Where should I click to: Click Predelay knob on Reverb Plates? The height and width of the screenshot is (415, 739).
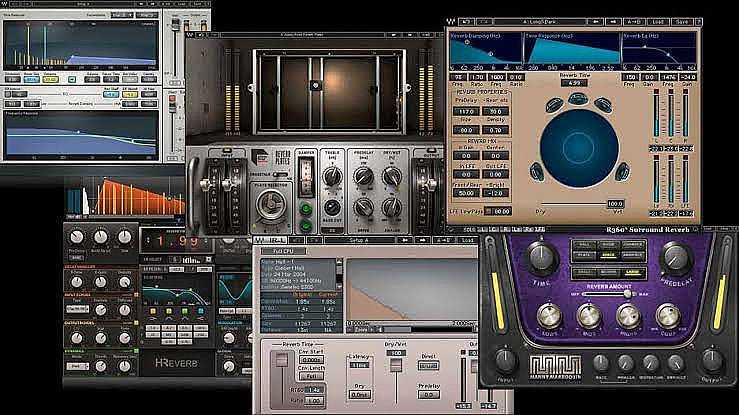363,176
